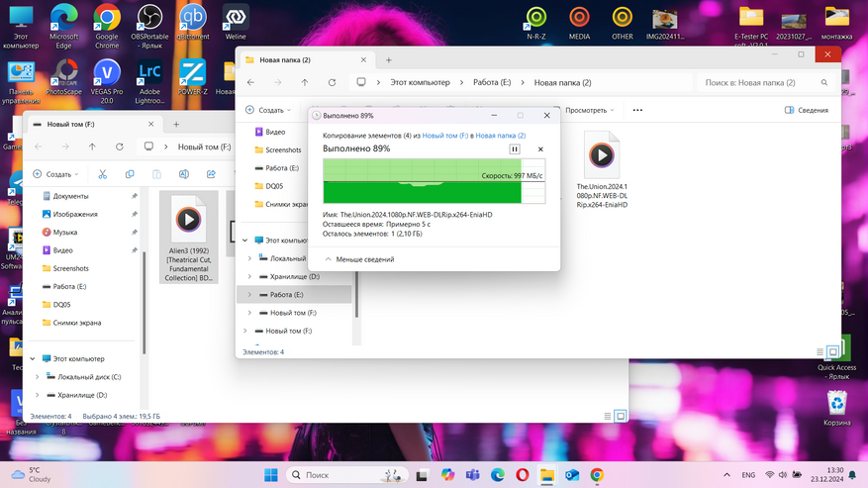868x488 pixels.
Task: Expand the Хранилище (D:) tree node in front window
Action: point(249,276)
